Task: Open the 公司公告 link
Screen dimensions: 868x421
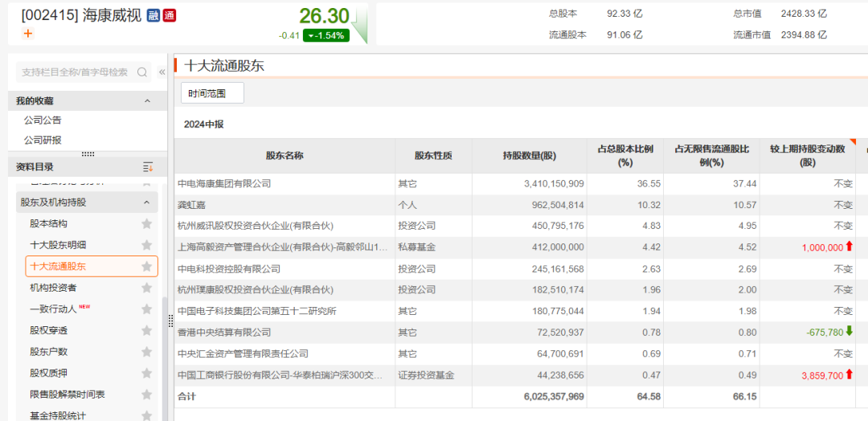Action: [x=43, y=121]
